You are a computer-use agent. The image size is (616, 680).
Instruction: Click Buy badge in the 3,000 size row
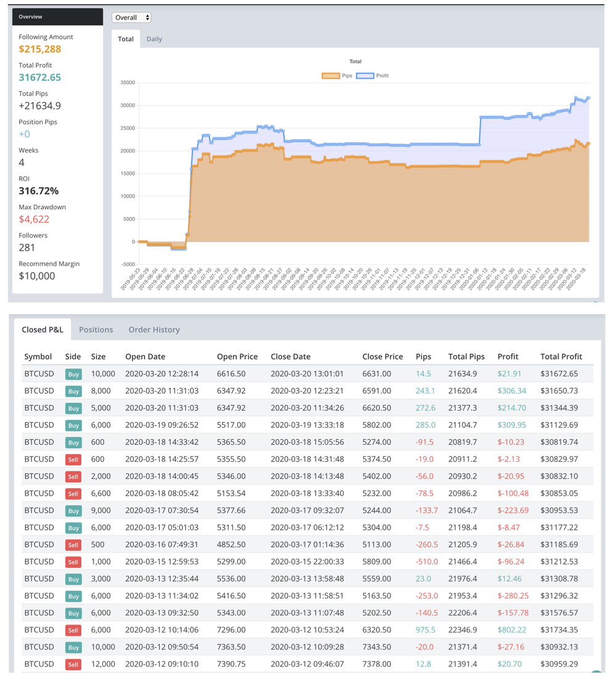point(73,579)
